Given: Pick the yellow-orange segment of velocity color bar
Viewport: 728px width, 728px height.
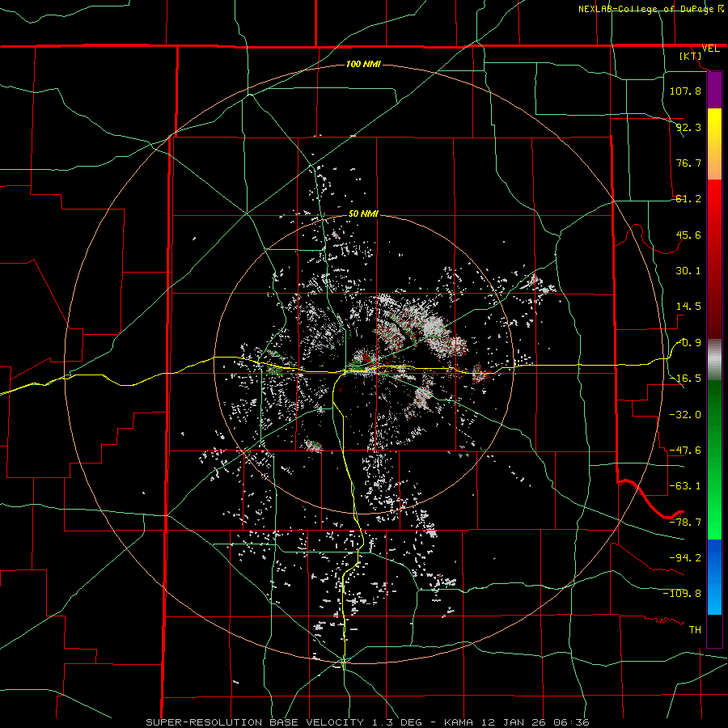Looking at the screenshot, I should pos(714,144).
